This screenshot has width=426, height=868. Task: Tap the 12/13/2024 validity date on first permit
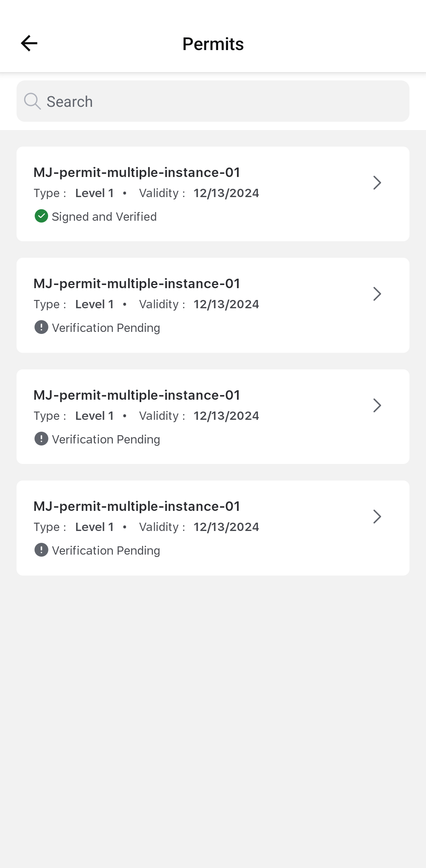click(x=226, y=193)
